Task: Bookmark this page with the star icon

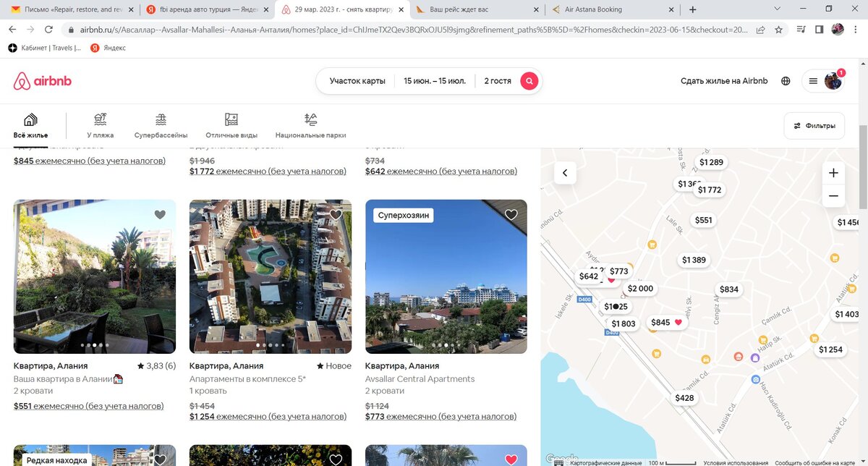Action: coord(779,30)
